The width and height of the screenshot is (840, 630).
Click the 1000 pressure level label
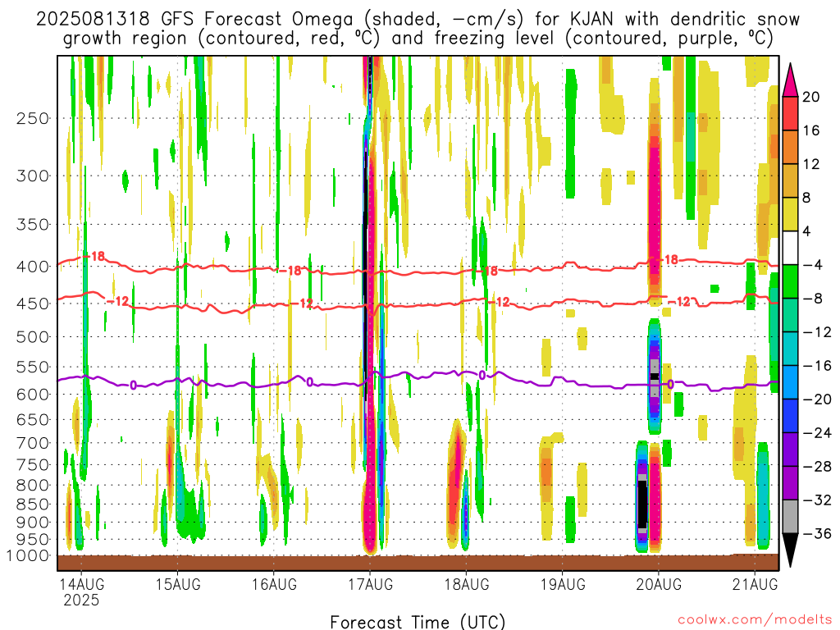coord(29,555)
